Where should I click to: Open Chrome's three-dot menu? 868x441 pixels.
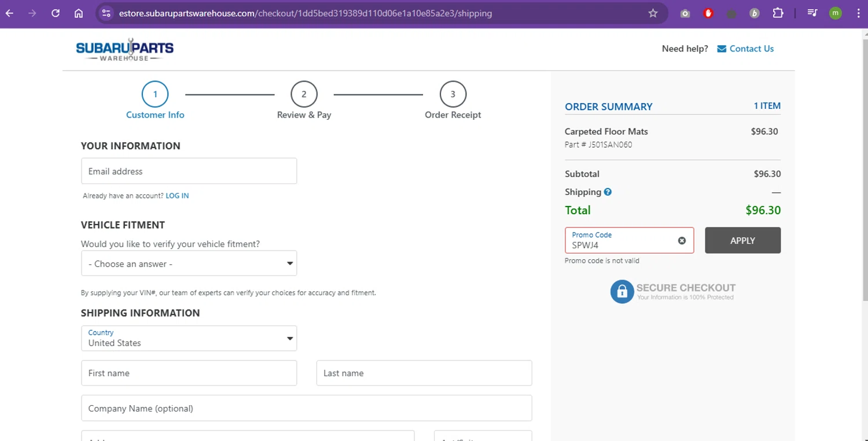(858, 13)
